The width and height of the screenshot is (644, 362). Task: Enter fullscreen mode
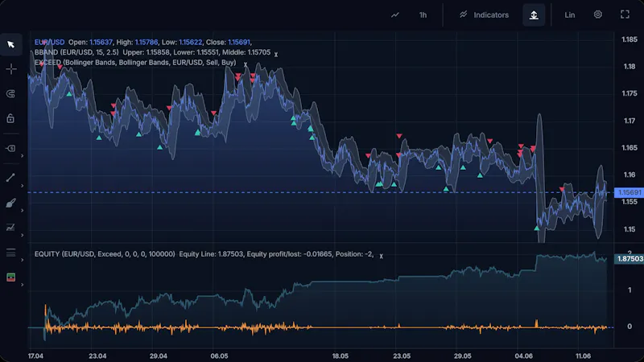tap(625, 14)
